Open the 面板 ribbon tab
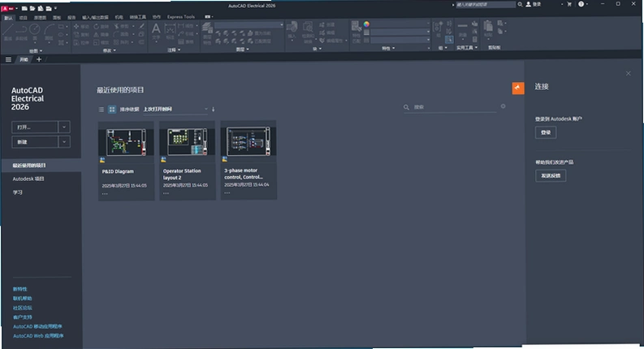 pos(57,18)
